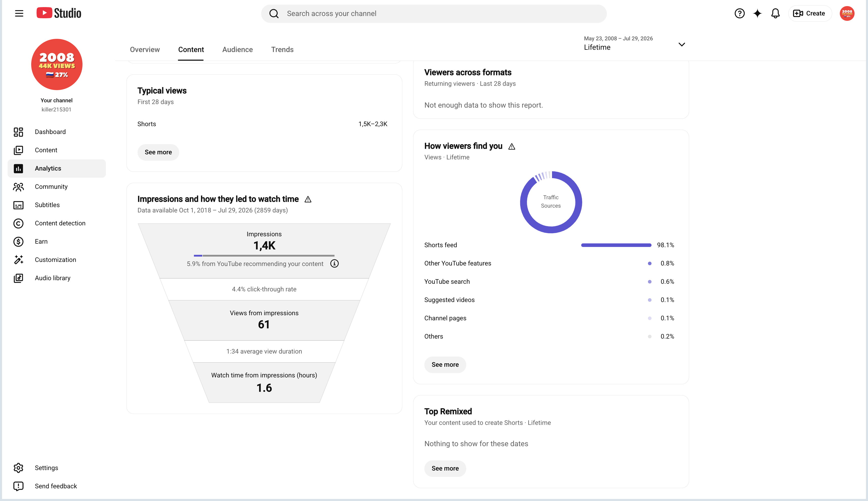
Task: Open the sparkle AI assistant icon
Action: [x=757, y=13]
